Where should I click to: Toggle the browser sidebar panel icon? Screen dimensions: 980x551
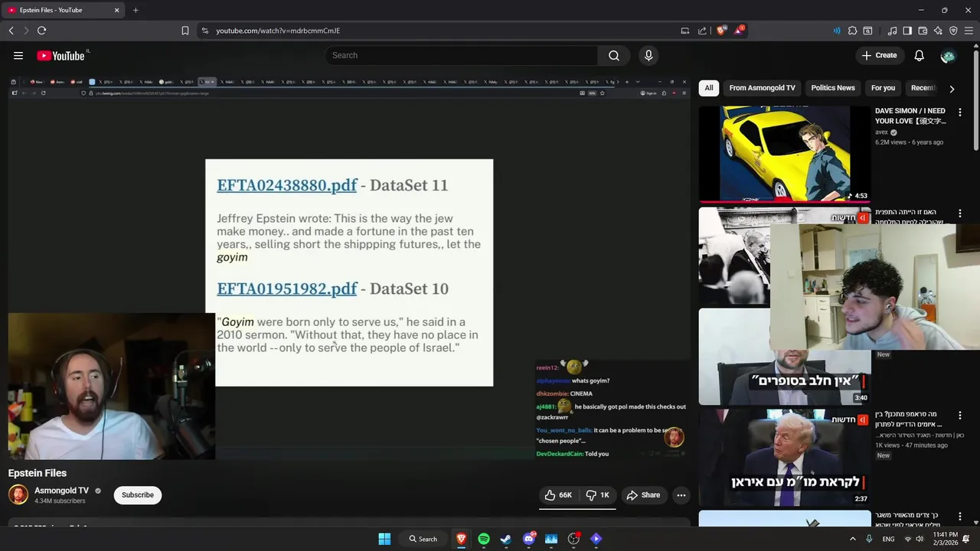click(x=907, y=31)
